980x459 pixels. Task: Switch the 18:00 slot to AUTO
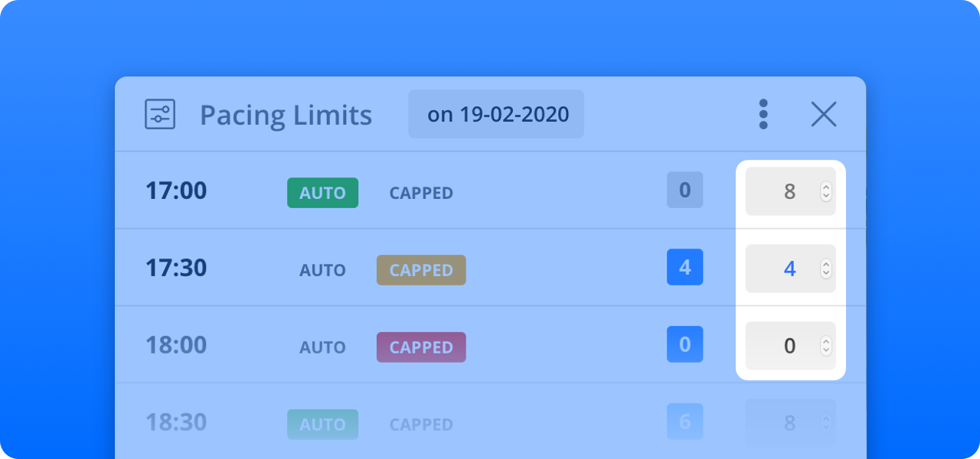pos(322,347)
